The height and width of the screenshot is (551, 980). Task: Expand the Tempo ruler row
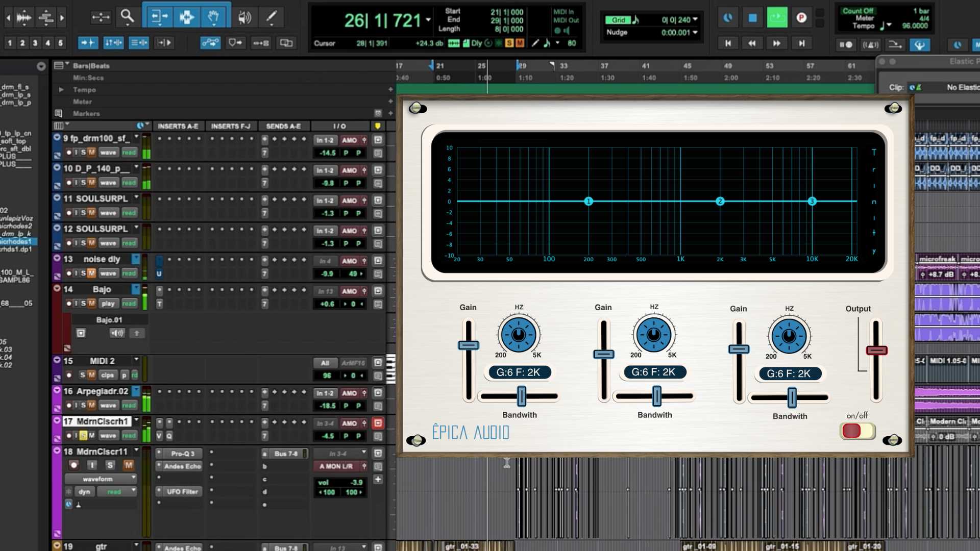click(x=61, y=90)
